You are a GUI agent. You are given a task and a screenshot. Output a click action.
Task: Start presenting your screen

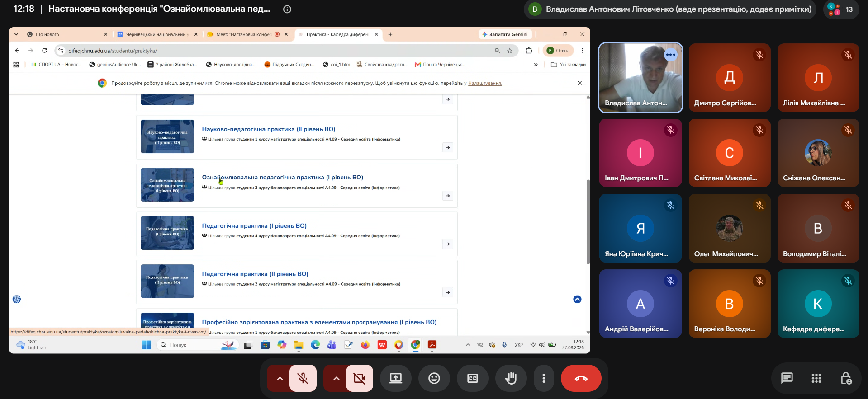pyautogui.click(x=396, y=378)
